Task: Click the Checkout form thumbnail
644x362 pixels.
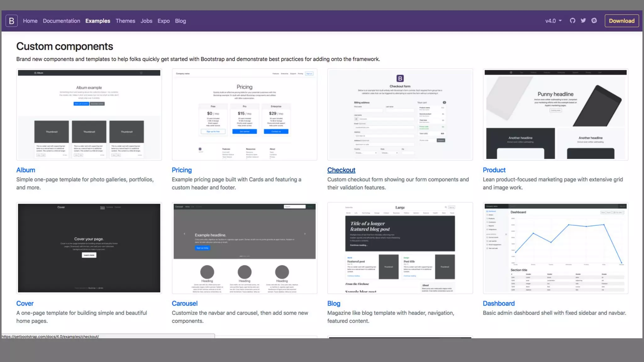Action: pyautogui.click(x=400, y=114)
